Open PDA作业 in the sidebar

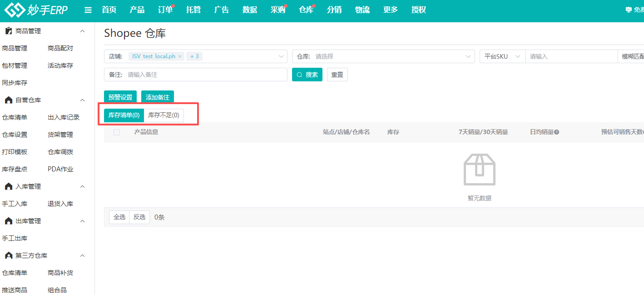[x=60, y=169]
